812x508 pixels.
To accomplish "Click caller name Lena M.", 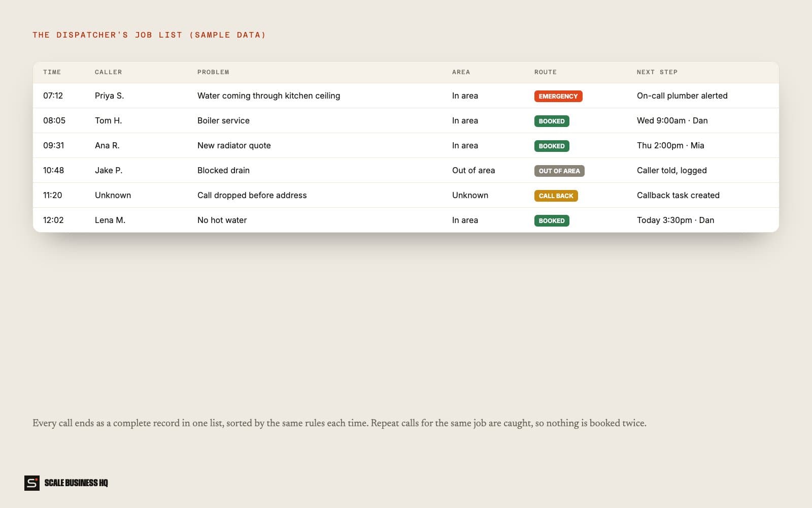I will [x=110, y=220].
